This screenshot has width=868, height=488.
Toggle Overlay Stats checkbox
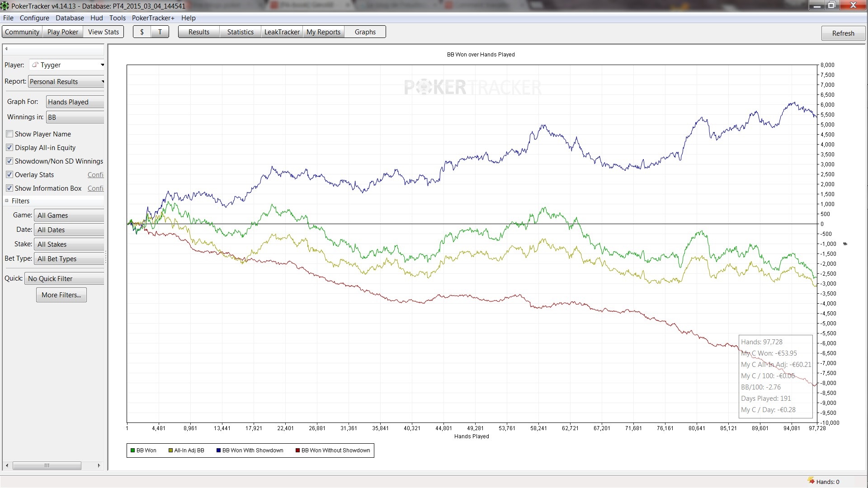[x=9, y=174]
